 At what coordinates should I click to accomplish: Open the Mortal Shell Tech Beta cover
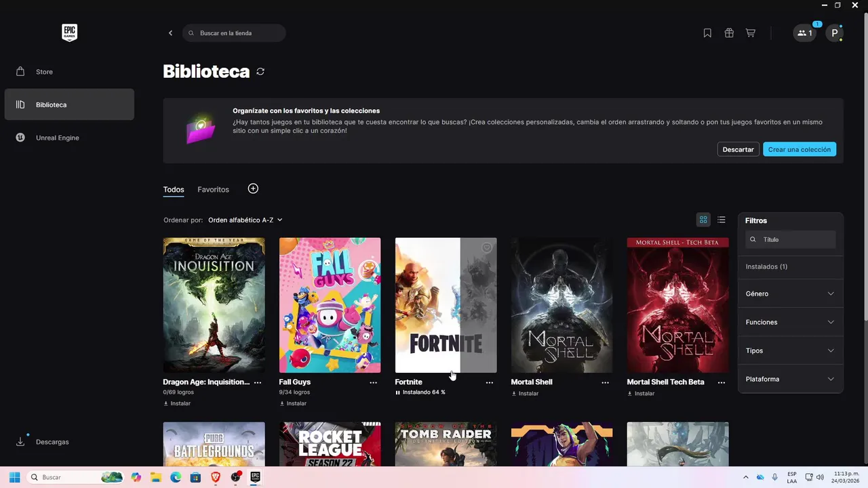(677, 305)
